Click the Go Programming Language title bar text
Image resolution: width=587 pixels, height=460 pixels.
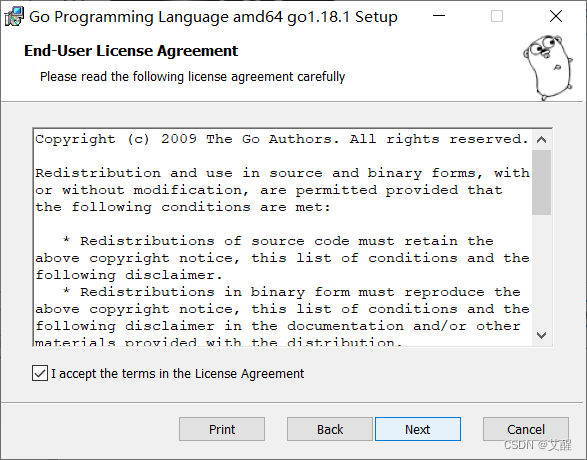tap(213, 17)
